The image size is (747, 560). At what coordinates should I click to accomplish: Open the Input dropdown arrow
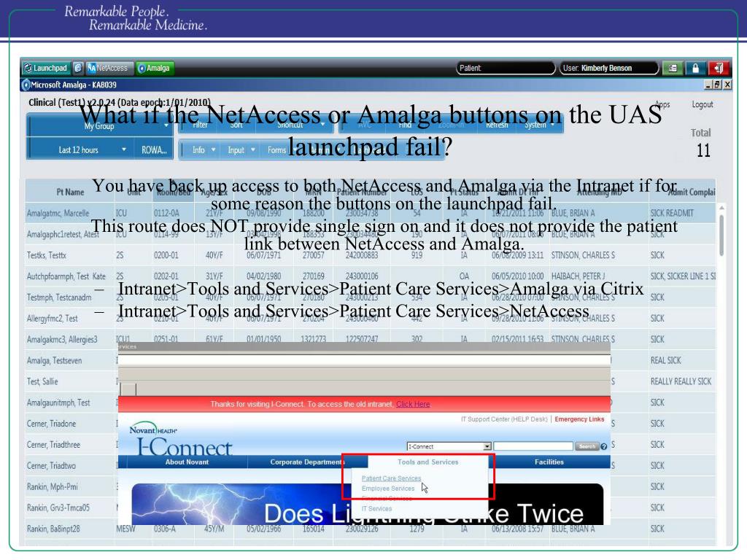253,149
